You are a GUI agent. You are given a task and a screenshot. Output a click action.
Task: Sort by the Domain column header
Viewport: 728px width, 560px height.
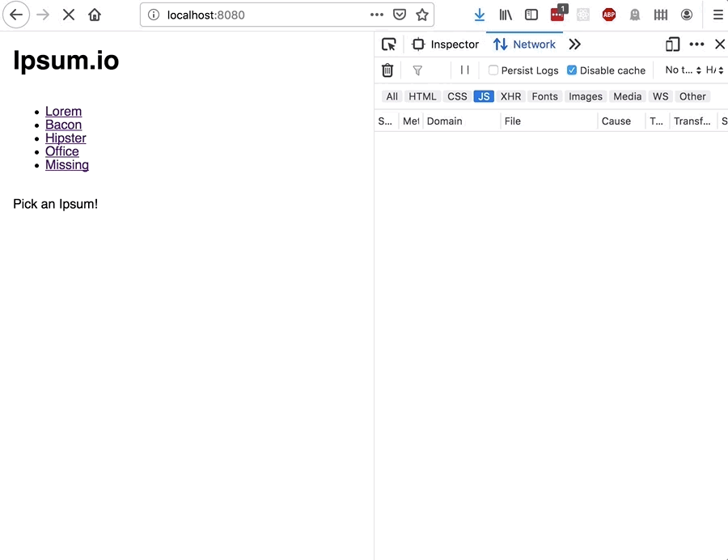tap(462, 121)
